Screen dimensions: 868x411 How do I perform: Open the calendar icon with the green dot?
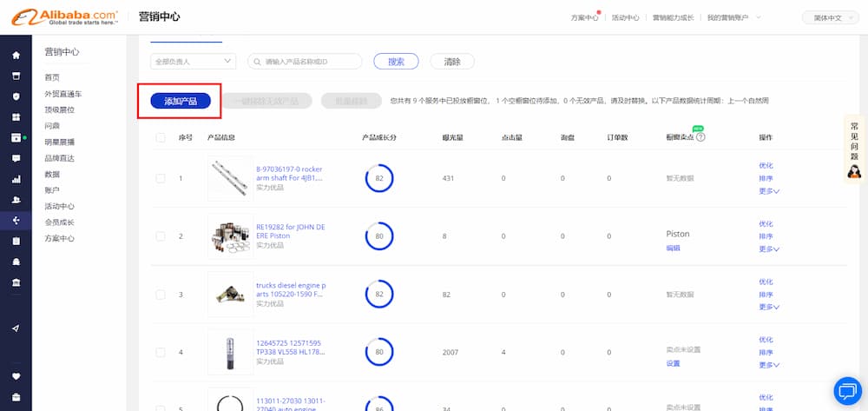coord(16,137)
